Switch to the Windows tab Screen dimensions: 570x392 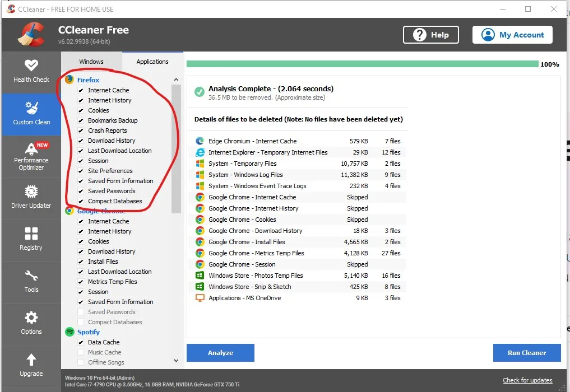91,62
